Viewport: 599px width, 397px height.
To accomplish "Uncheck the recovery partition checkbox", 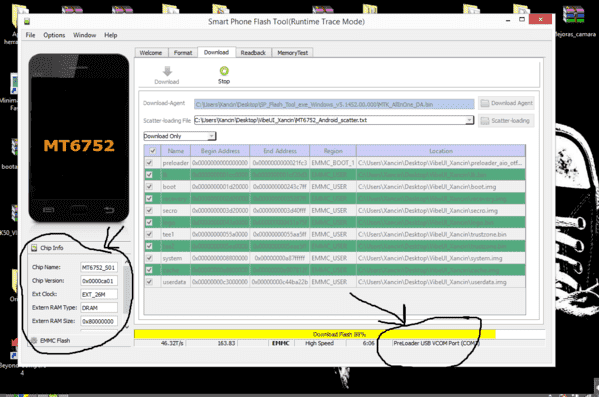I will tap(149, 198).
